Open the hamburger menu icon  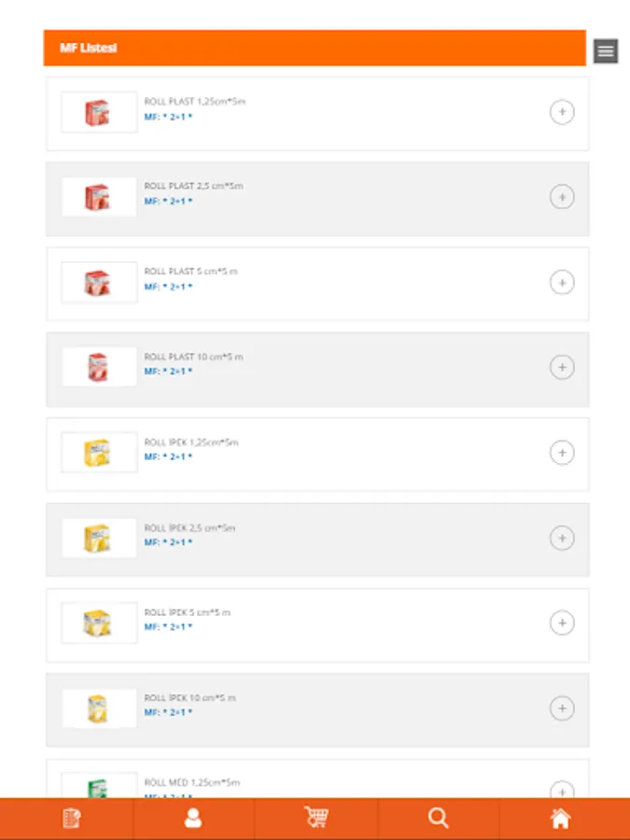[606, 51]
